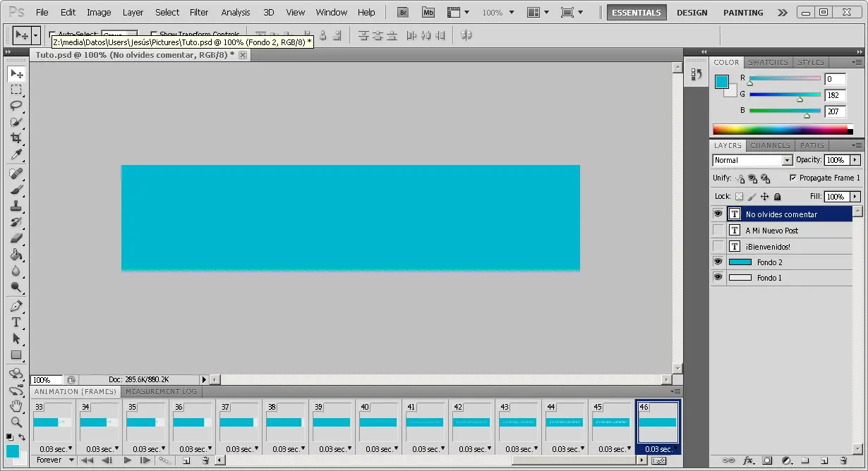
Task: Select the Horizontal Type tool
Action: coord(16,322)
